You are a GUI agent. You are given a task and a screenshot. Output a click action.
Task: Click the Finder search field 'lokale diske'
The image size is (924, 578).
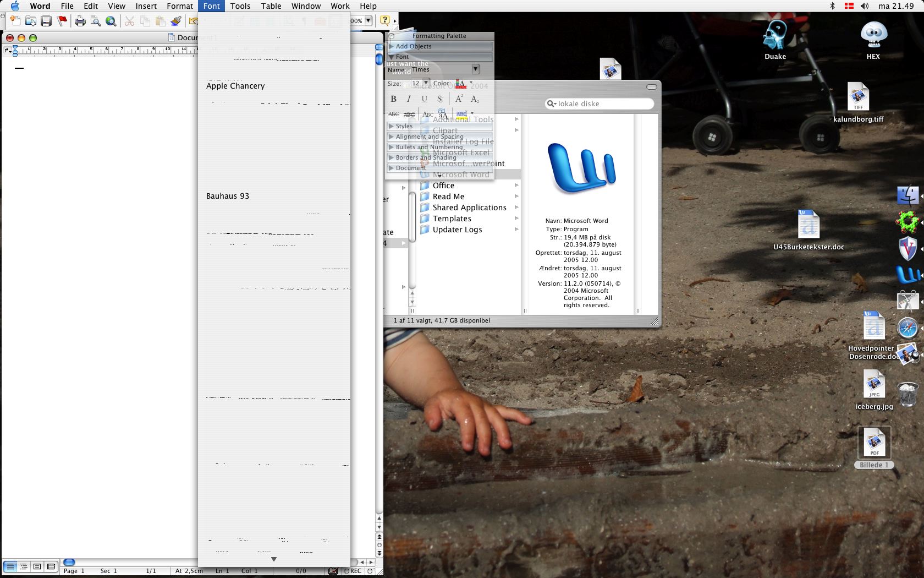point(599,103)
